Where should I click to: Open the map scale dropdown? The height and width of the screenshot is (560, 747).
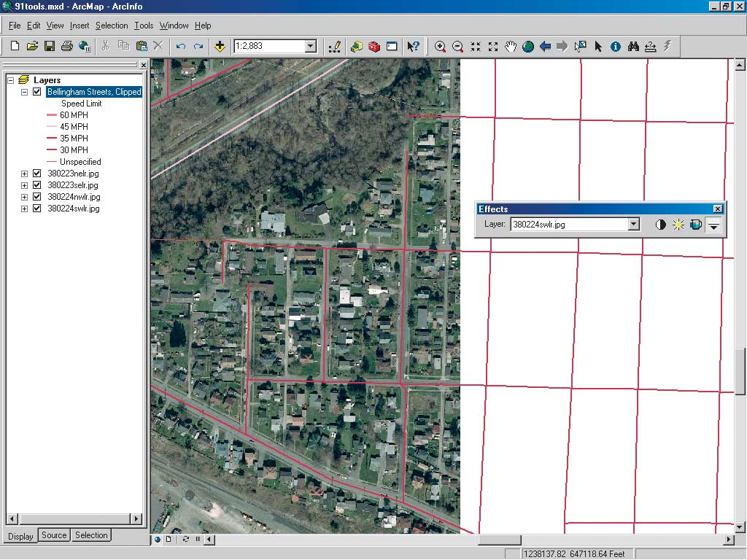310,47
